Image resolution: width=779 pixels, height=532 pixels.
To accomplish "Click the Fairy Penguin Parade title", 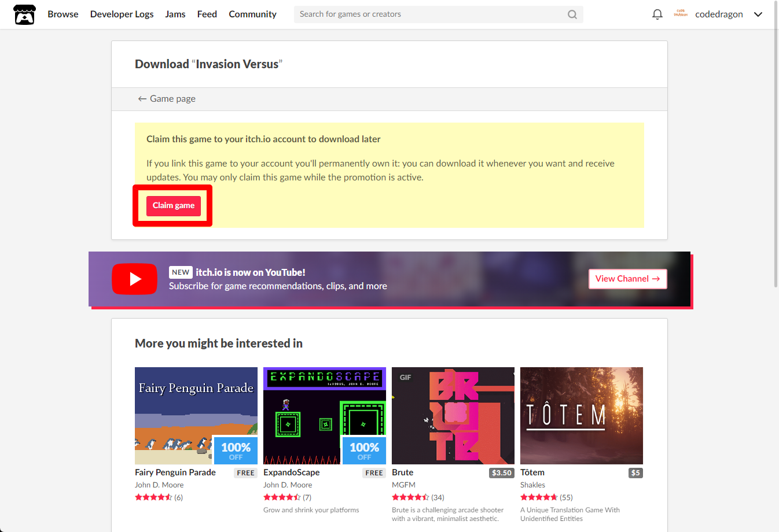I will 175,472.
